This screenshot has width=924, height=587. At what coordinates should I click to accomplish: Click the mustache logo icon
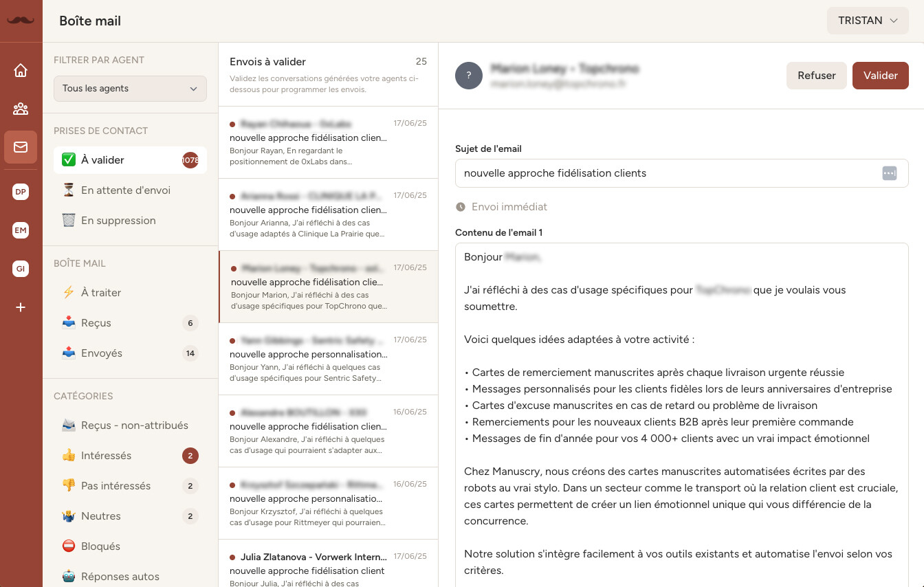tap(21, 21)
